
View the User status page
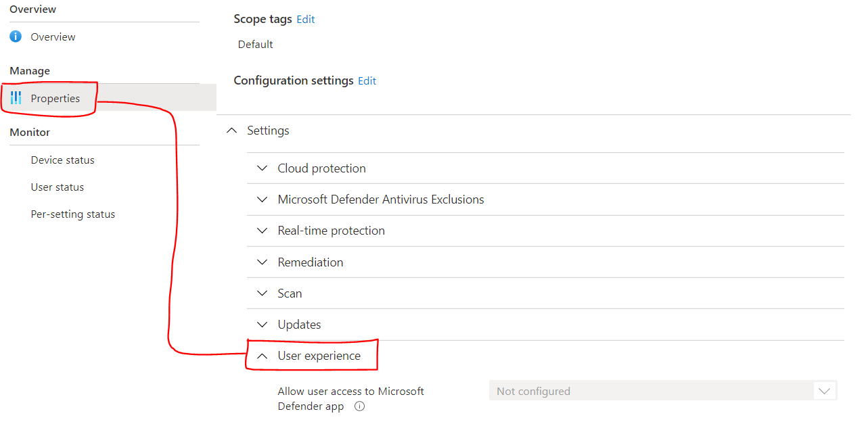tap(57, 187)
